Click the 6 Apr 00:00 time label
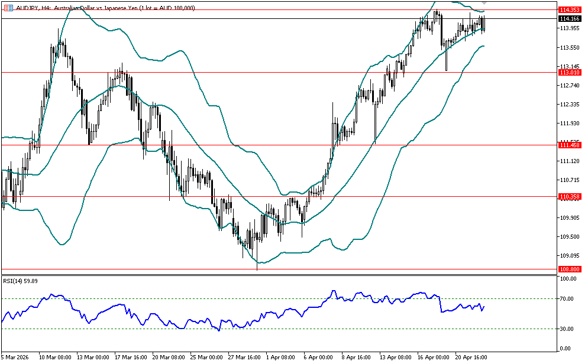Image resolution: width=588 pixels, height=364 pixels. 316,357
